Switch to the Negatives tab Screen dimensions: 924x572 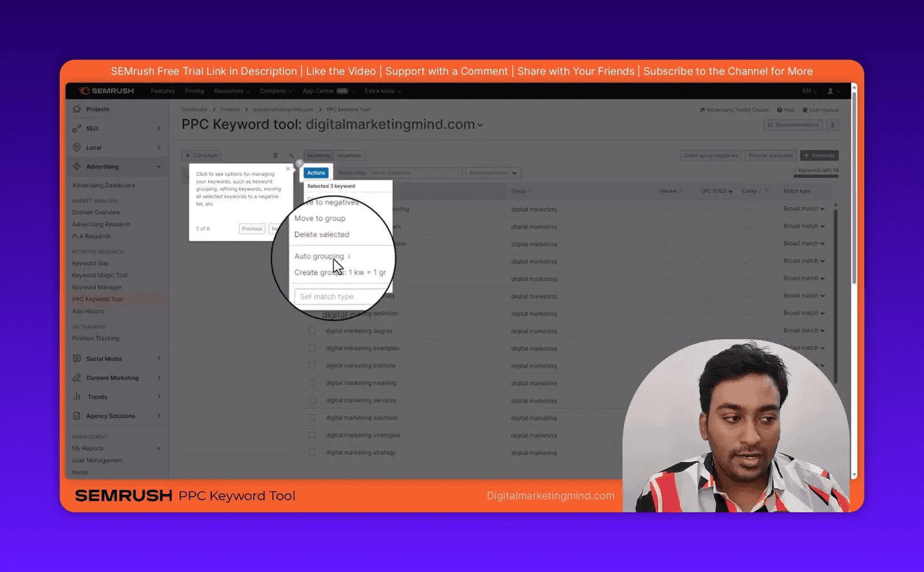pyautogui.click(x=349, y=155)
